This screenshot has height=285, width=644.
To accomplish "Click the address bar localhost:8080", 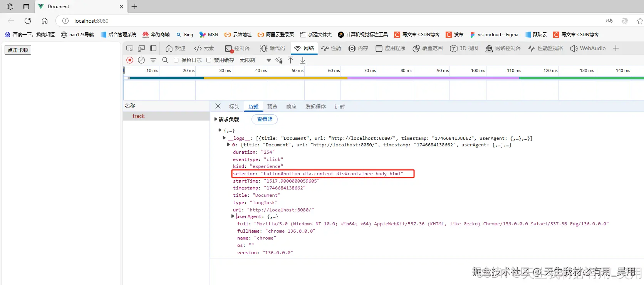I will (x=91, y=21).
